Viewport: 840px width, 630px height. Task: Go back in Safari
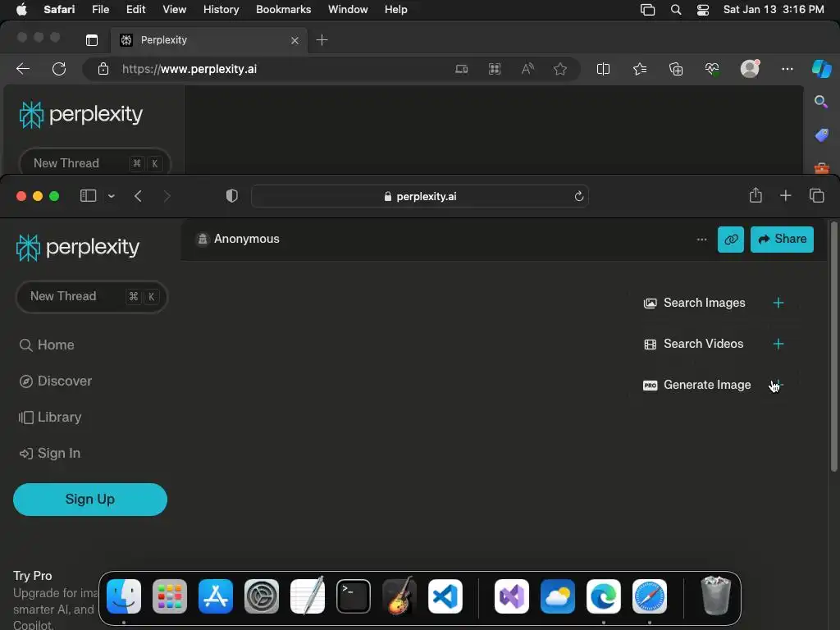pos(138,196)
